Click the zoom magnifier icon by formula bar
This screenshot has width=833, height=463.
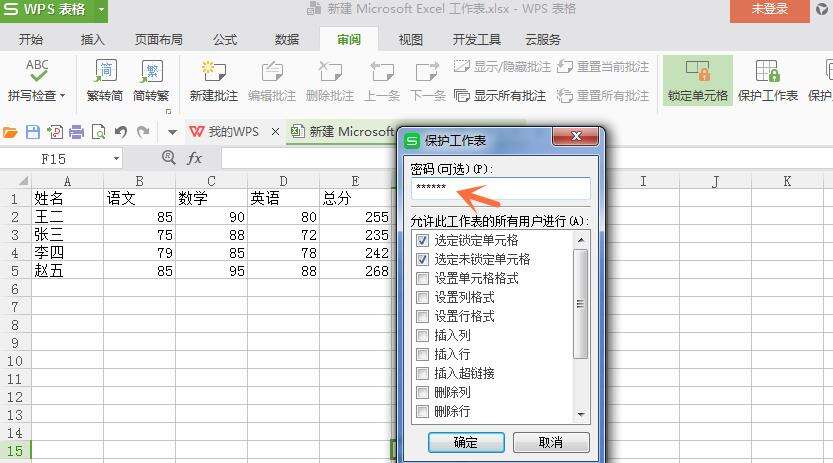[x=168, y=157]
